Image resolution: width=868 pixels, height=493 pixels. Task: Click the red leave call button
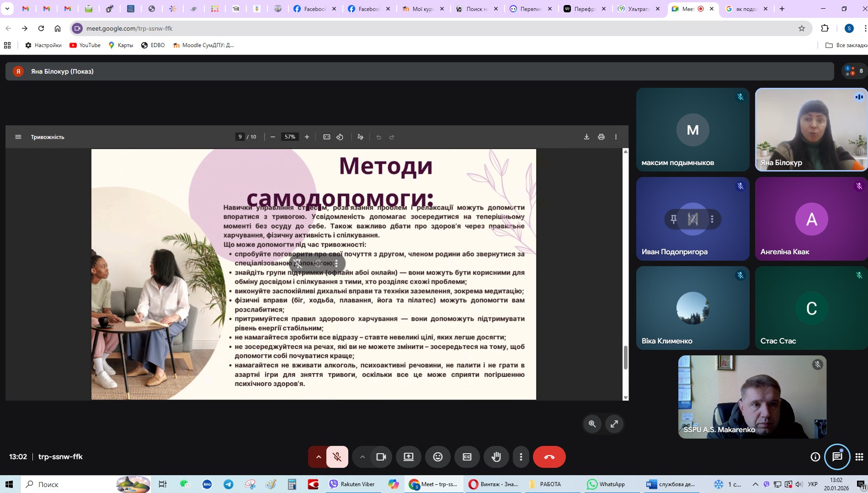(x=549, y=457)
